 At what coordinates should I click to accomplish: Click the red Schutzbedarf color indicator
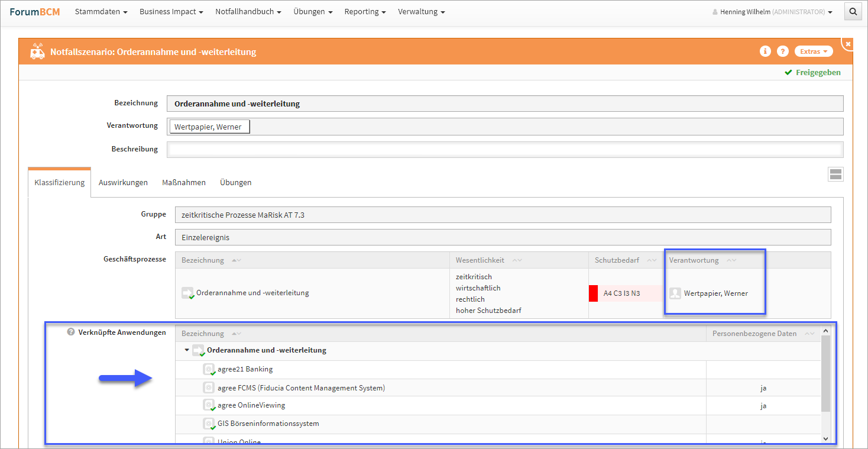pos(593,293)
